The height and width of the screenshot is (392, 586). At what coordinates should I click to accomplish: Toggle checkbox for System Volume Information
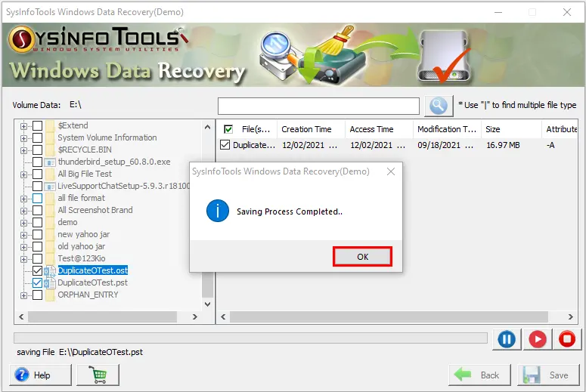(37, 137)
